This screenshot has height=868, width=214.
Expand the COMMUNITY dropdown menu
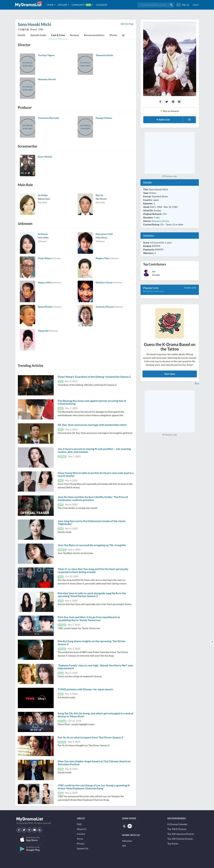[x=82, y=5]
